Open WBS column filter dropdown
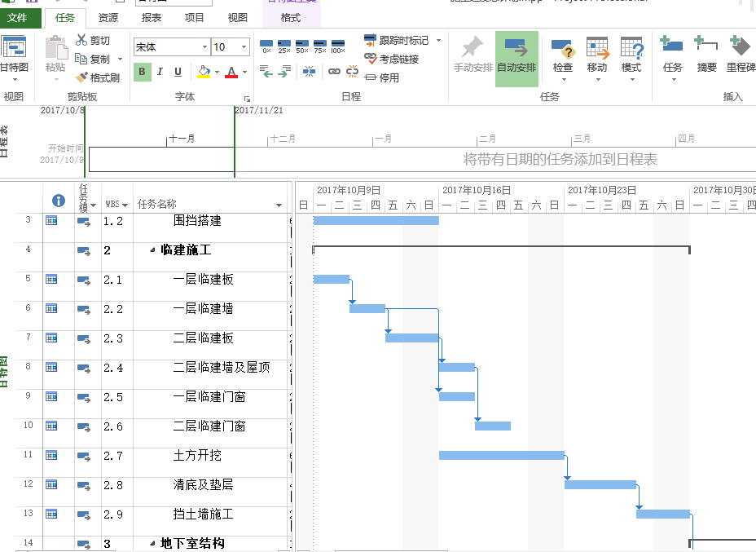This screenshot has height=552, width=756. [x=125, y=205]
